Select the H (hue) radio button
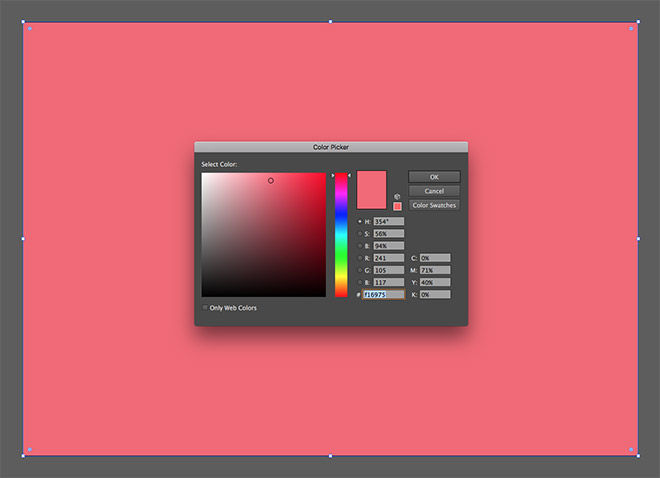The height and width of the screenshot is (478, 660). [360, 221]
